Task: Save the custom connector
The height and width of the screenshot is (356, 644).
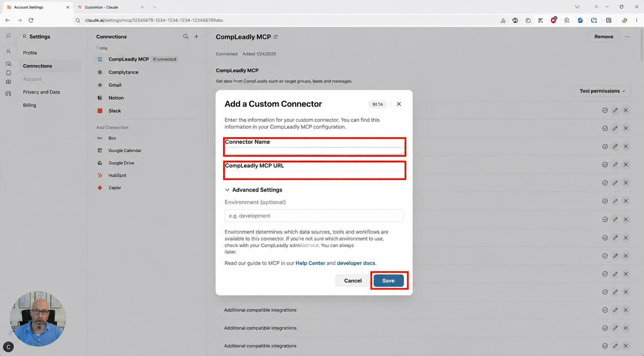Action: coord(388,280)
